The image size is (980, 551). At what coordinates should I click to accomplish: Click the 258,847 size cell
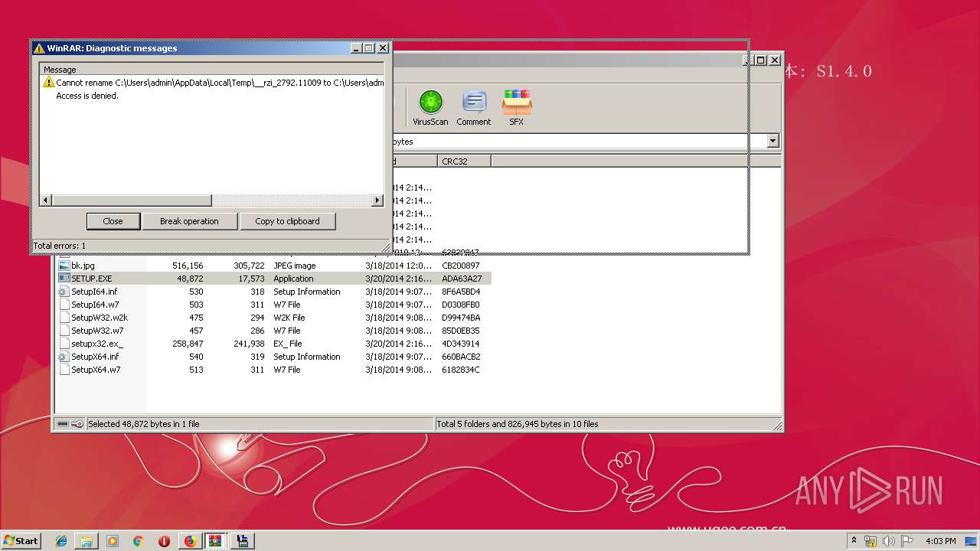coord(188,344)
